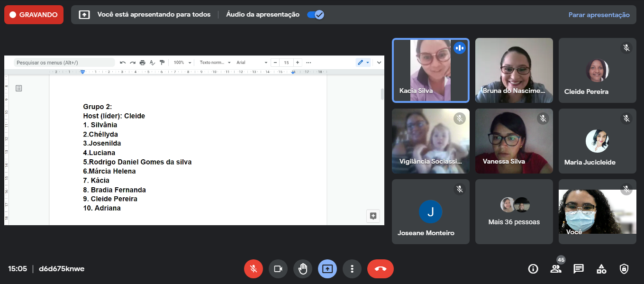Open the Docs toolbar overflow menu
The height and width of the screenshot is (284, 644).
(x=308, y=63)
